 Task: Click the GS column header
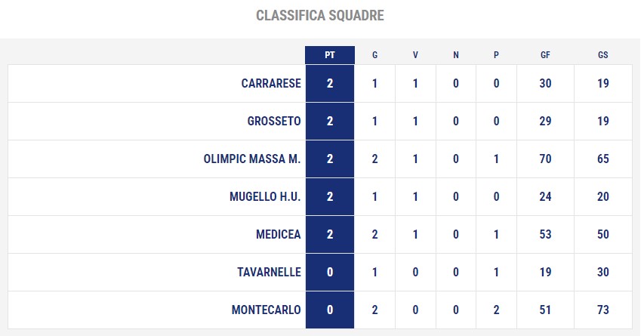[x=603, y=55]
